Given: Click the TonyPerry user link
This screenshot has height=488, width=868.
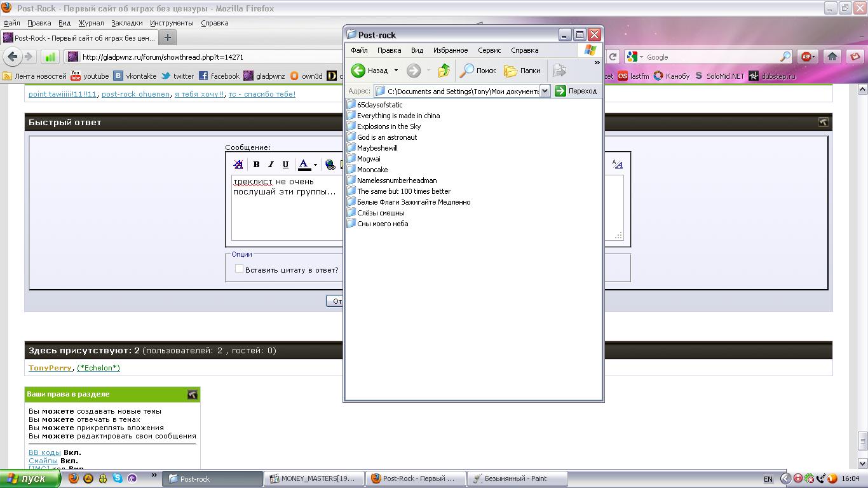Looking at the screenshot, I should [50, 368].
